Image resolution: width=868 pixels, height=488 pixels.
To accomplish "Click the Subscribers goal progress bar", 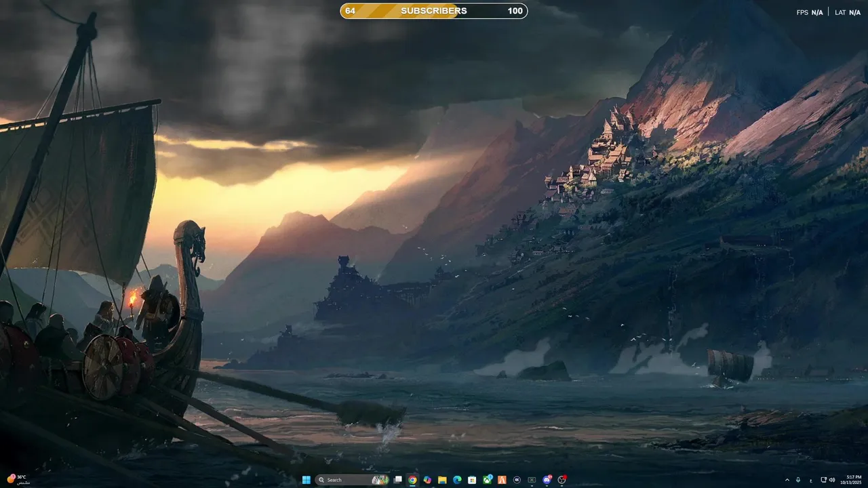I will 434,11.
